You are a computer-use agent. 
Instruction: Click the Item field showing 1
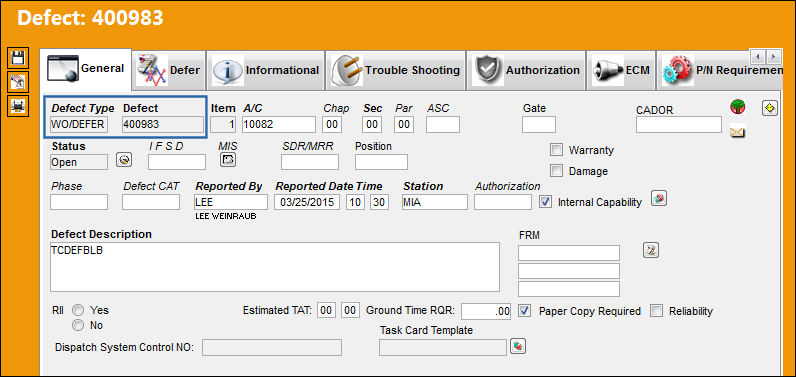click(x=223, y=124)
